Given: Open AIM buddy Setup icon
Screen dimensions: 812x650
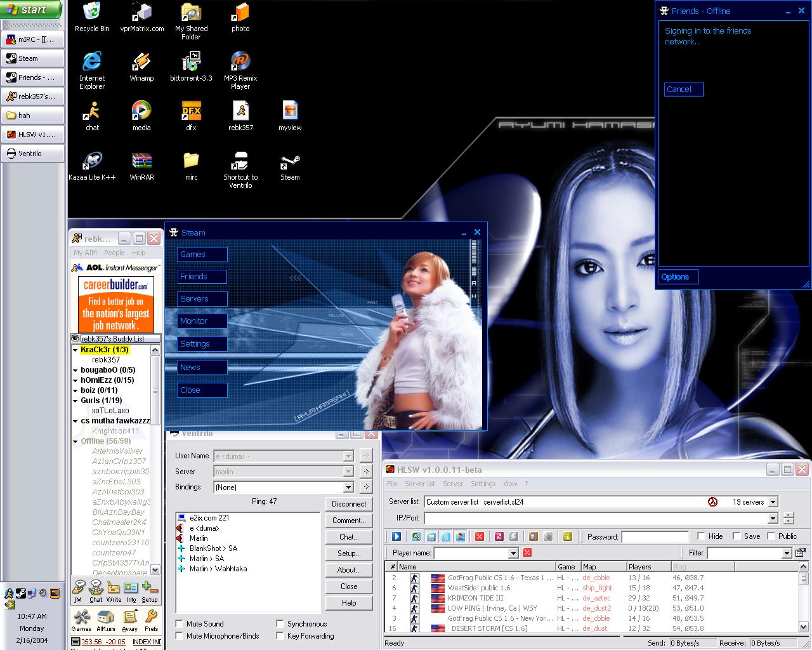Looking at the screenshot, I should click(x=150, y=590).
